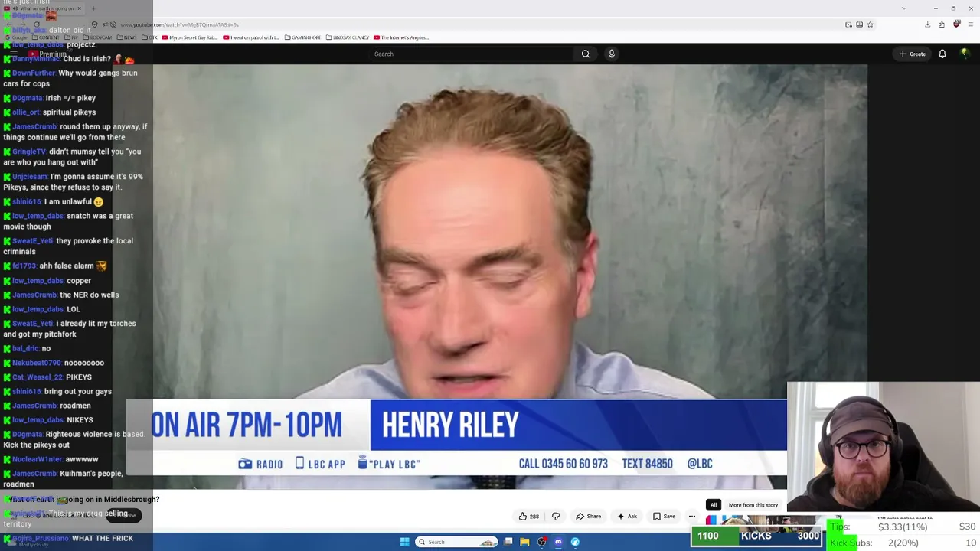Screen dimensions: 980x551
Task: Share the video
Action: (588, 516)
